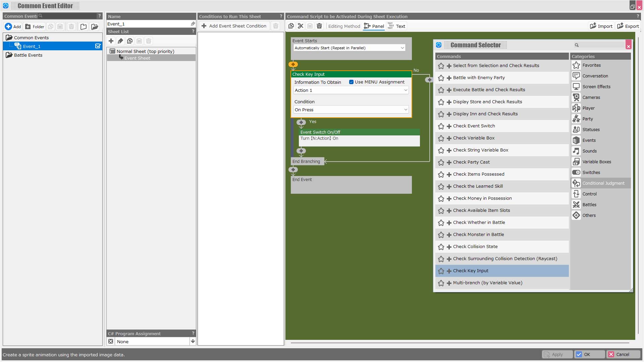Click the Add common event button
The width and height of the screenshot is (644, 362).
pos(13,26)
